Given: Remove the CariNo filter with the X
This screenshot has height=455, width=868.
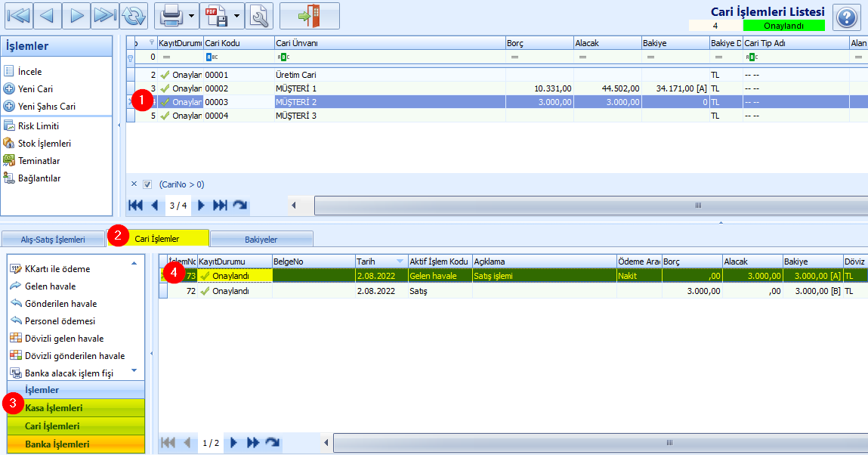Looking at the screenshot, I should [x=134, y=184].
